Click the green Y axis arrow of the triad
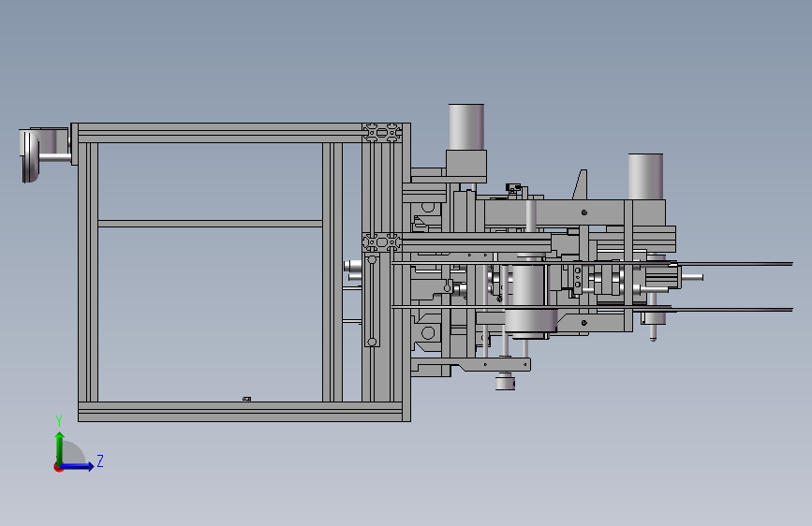This screenshot has width=812, height=526. 60,446
